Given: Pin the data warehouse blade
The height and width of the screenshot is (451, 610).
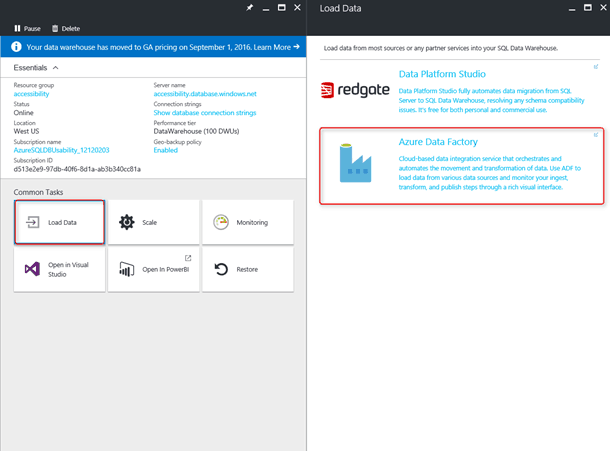Looking at the screenshot, I should (x=250, y=8).
